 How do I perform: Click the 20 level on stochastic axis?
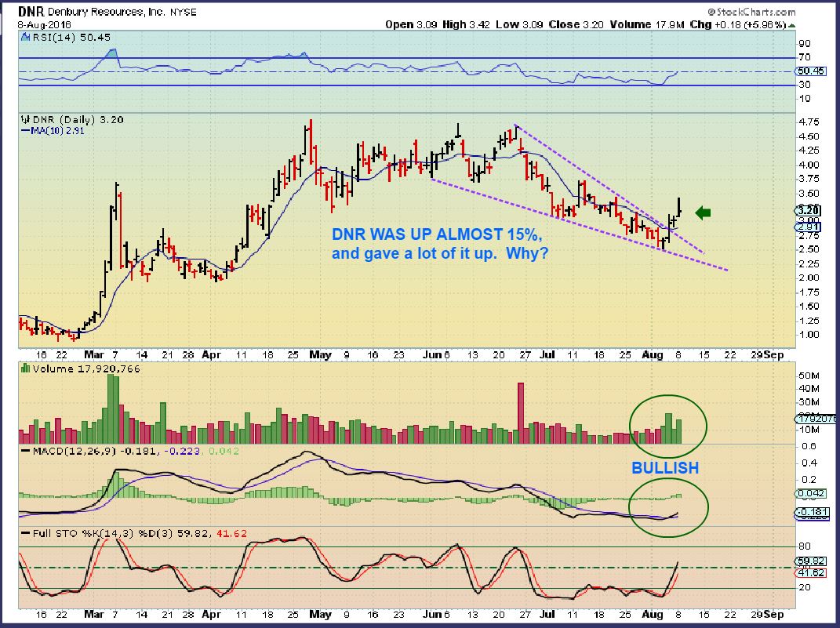[x=805, y=587]
